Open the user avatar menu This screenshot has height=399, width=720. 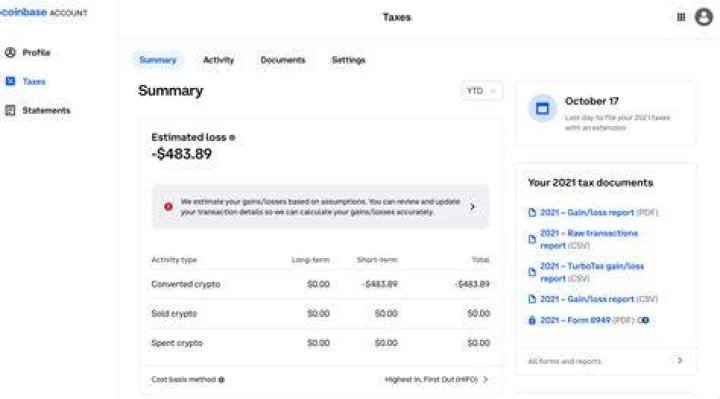pyautogui.click(x=703, y=17)
